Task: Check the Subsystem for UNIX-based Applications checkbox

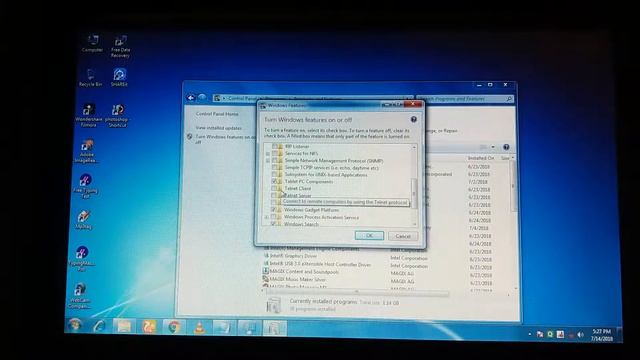Action: coord(275,174)
